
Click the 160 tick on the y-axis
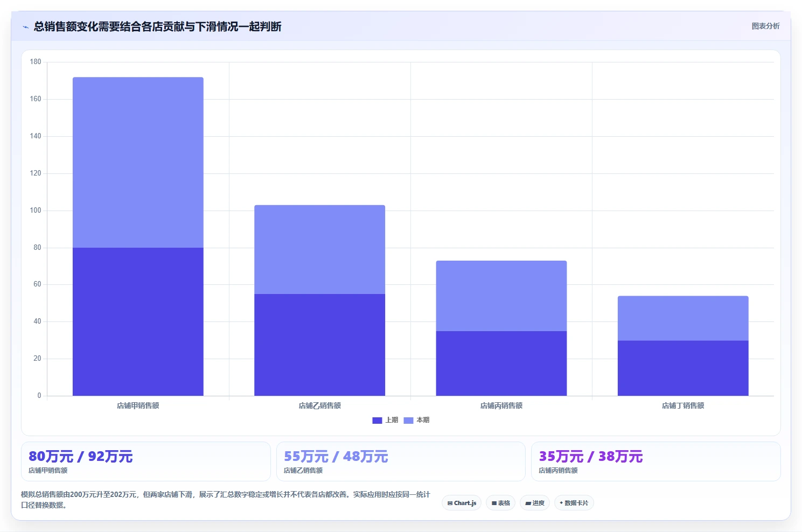point(36,99)
